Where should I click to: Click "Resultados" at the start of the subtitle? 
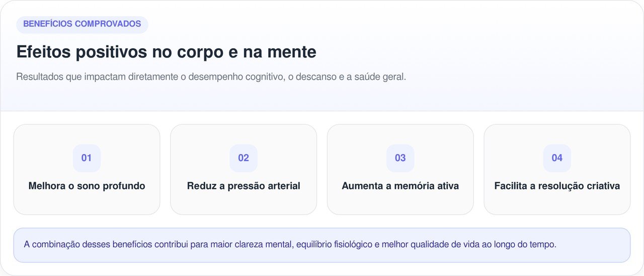(39, 77)
